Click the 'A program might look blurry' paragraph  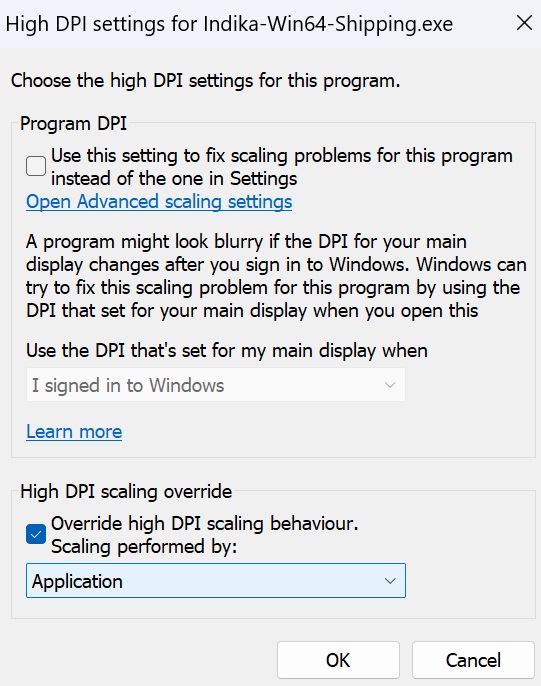276,276
